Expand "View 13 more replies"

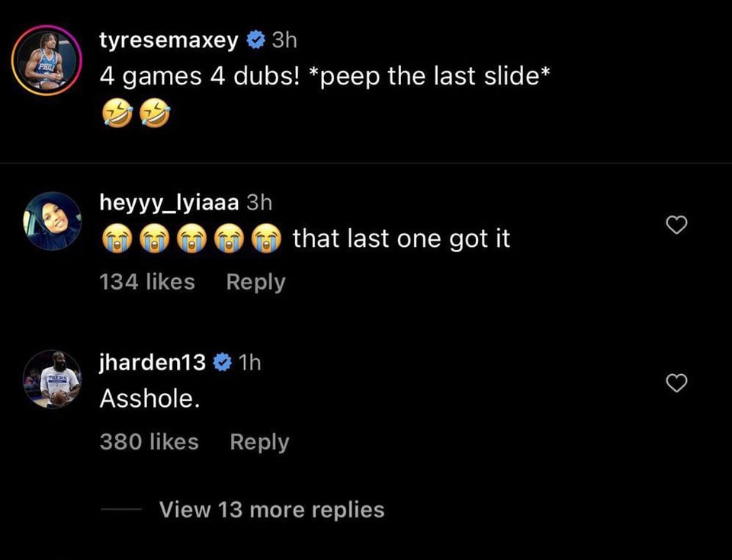(271, 509)
